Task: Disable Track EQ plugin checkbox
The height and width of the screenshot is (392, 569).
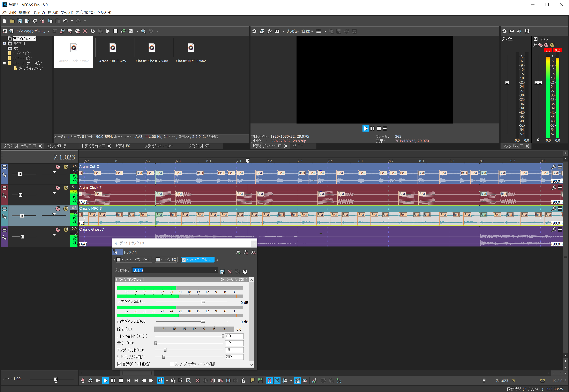Action: [x=158, y=260]
